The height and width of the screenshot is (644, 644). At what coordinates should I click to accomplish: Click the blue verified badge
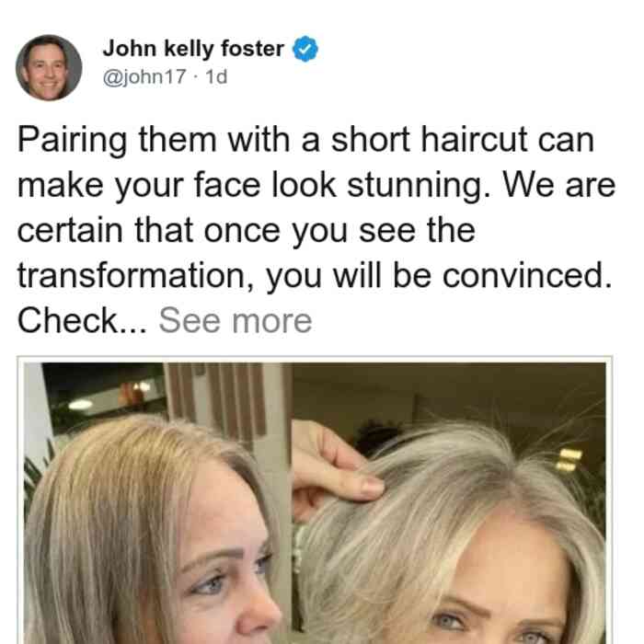coord(305,49)
